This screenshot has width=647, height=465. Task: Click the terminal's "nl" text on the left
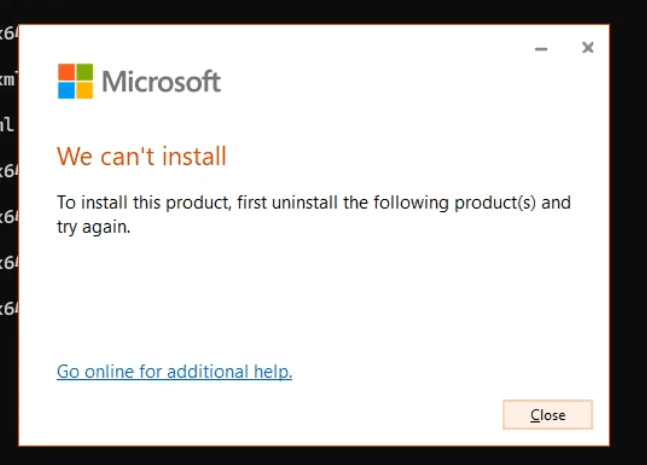pos(7,124)
